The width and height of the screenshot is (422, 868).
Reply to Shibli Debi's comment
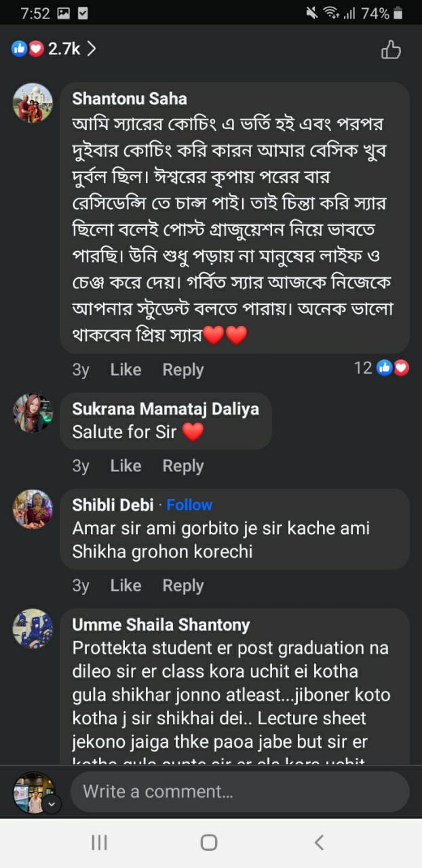(183, 585)
